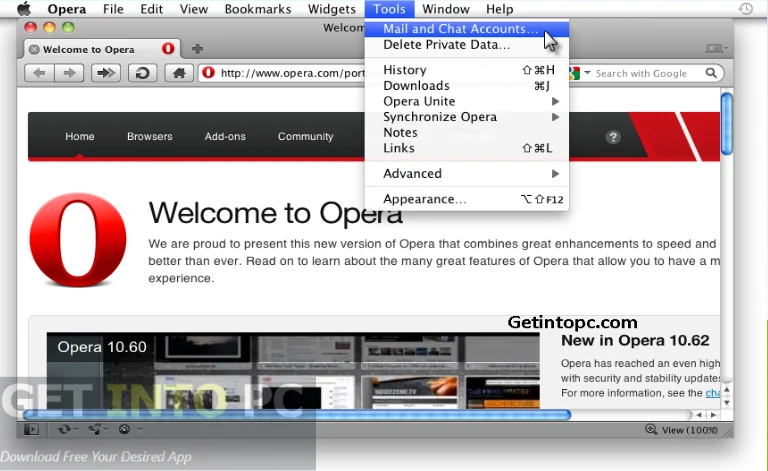Open History from Tools menu
Viewport: 768px width, 471px height.
[467, 70]
